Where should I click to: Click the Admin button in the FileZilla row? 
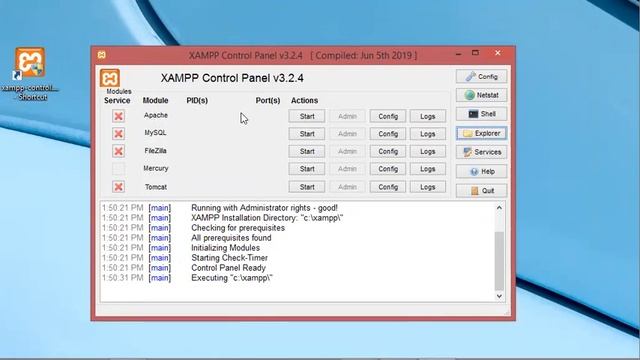coord(347,151)
